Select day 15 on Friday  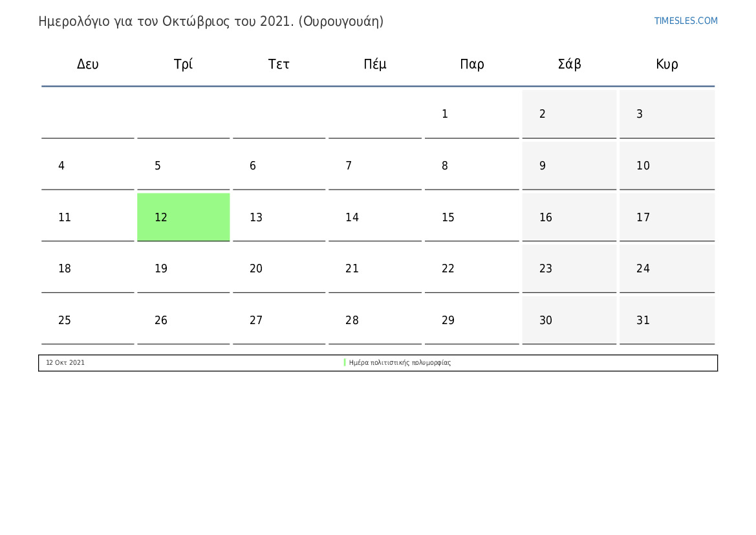(471, 217)
